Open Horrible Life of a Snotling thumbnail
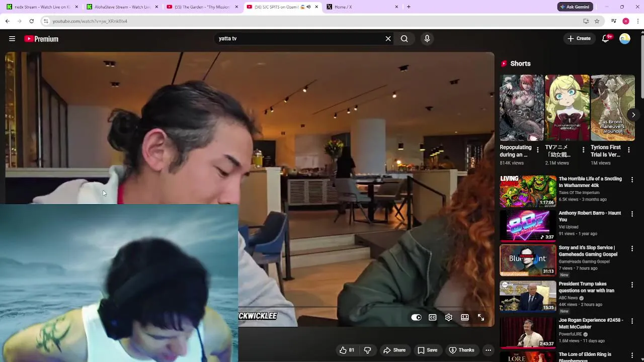The width and height of the screenshot is (644, 362). [x=528, y=191]
